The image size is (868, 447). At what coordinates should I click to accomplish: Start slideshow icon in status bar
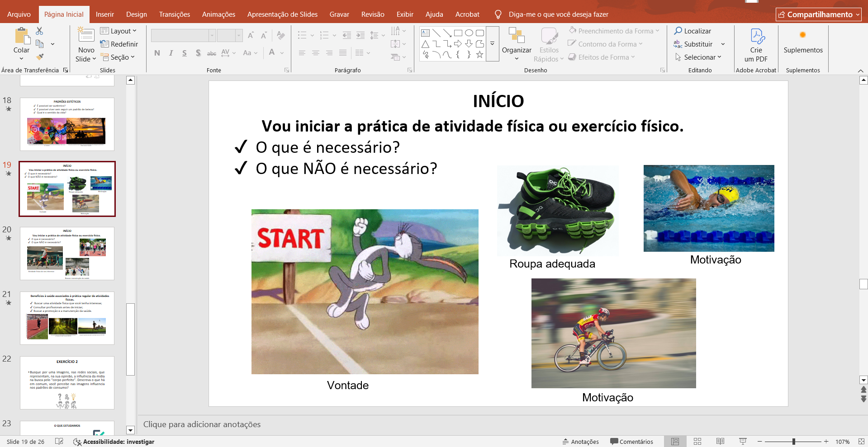(x=743, y=442)
